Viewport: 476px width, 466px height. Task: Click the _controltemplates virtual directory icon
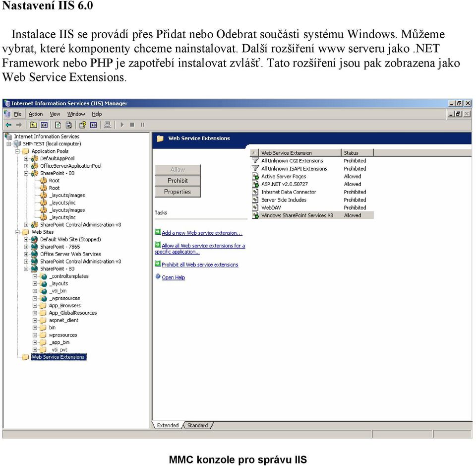click(x=44, y=276)
